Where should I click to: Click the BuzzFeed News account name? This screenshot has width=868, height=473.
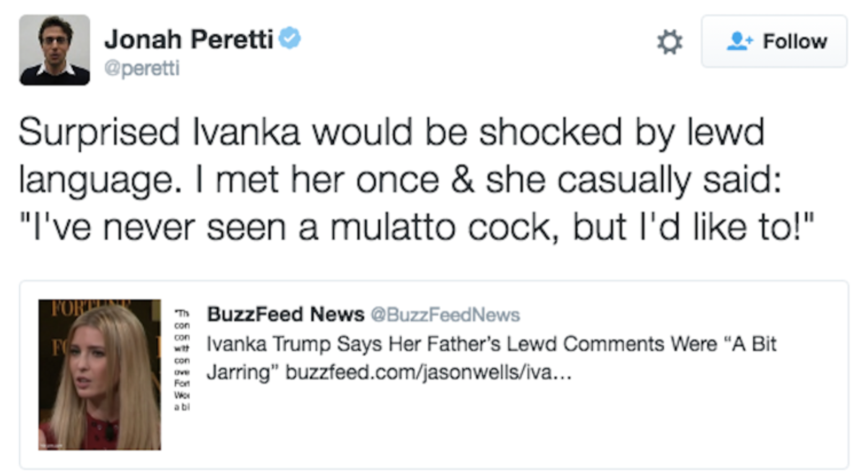click(285, 315)
